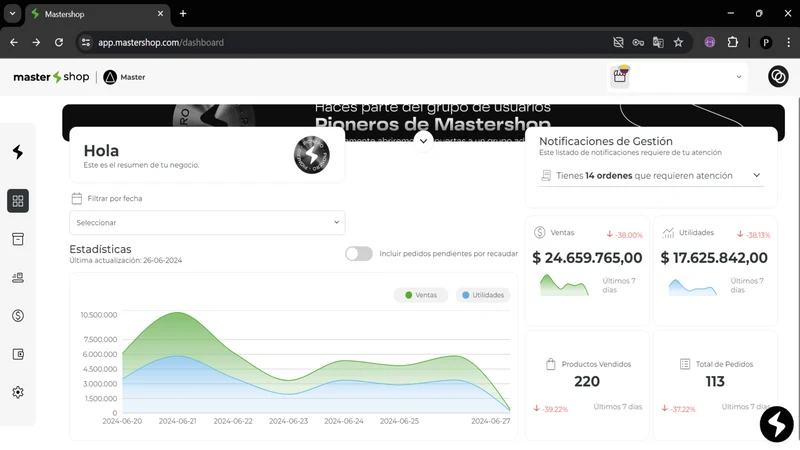
Task: Open the floating lightning chat button
Action: point(777,423)
